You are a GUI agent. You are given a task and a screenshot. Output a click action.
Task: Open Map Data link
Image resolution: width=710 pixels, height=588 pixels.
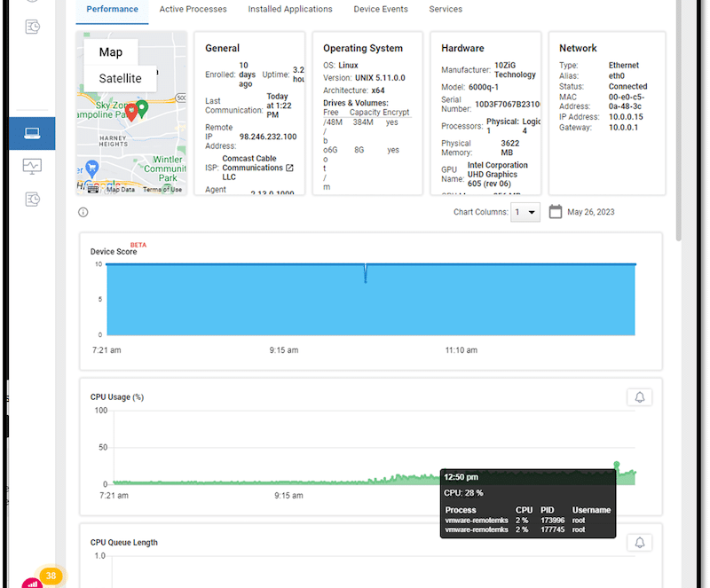point(121,190)
